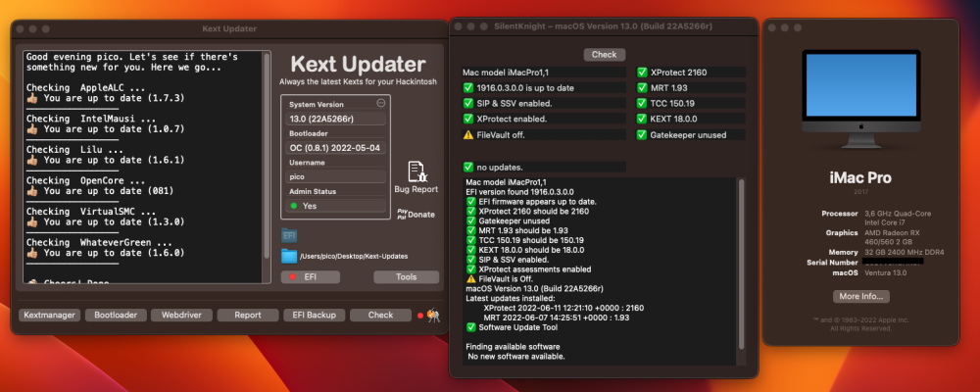The width and height of the screenshot is (980, 392).
Task: Click the 'no updates.' status row
Action: (x=544, y=167)
